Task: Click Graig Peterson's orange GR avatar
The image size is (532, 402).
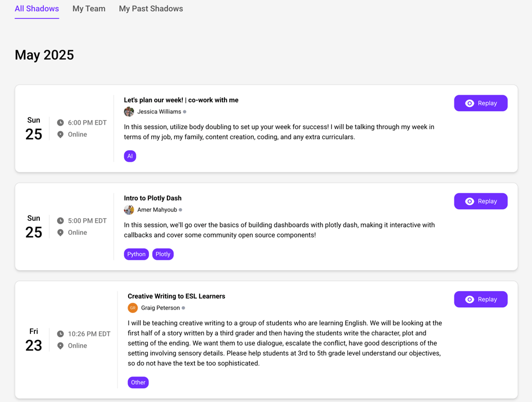Action: click(132, 308)
